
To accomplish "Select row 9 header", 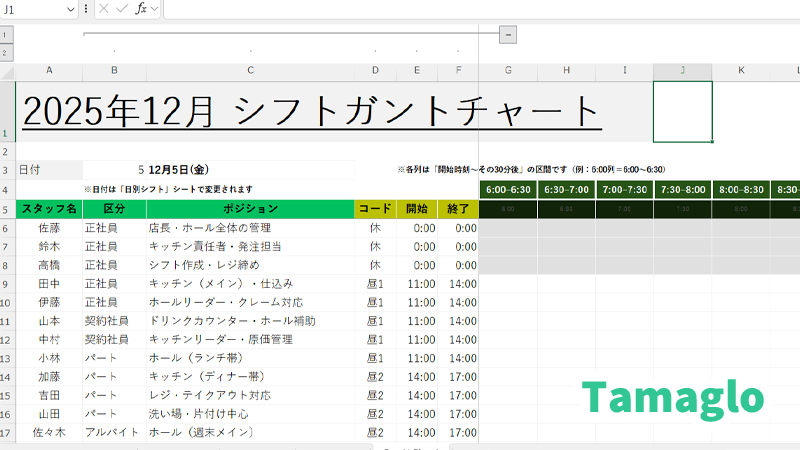I will pos(6,284).
